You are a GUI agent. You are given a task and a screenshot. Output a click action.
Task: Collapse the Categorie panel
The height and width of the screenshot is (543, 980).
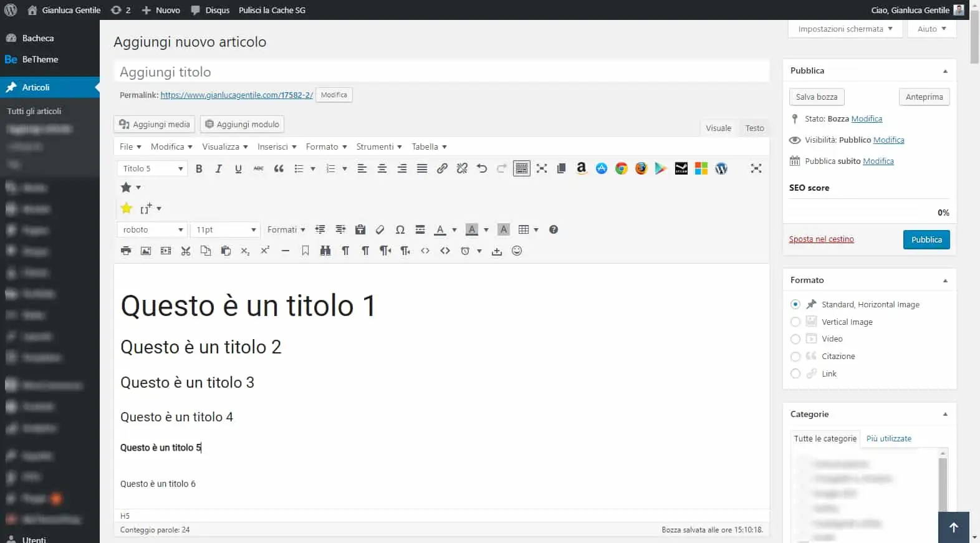[945, 415]
